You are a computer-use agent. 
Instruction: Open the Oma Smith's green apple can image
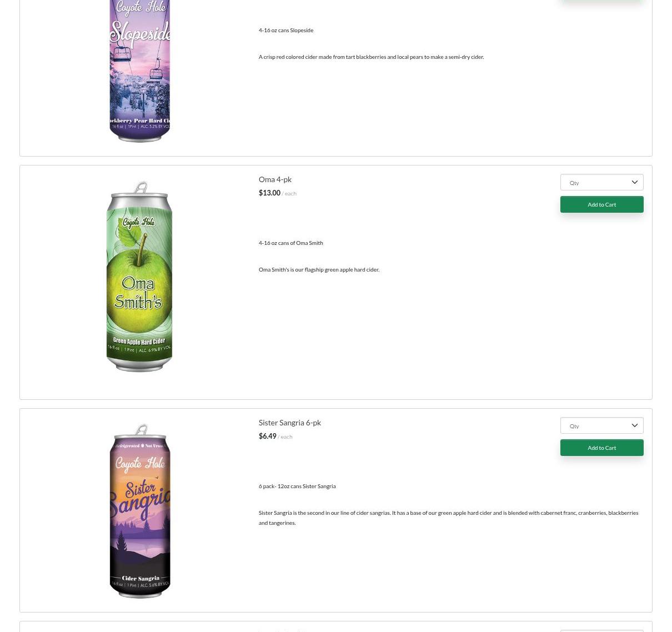coord(139,276)
